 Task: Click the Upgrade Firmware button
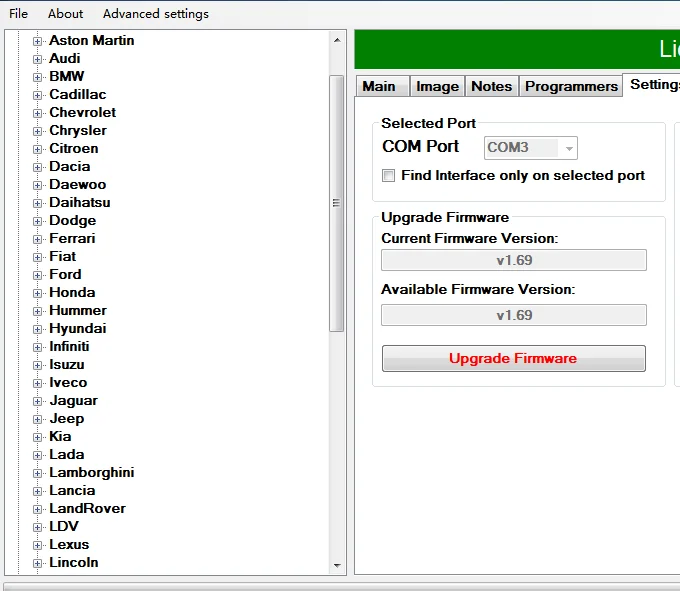[x=513, y=358]
